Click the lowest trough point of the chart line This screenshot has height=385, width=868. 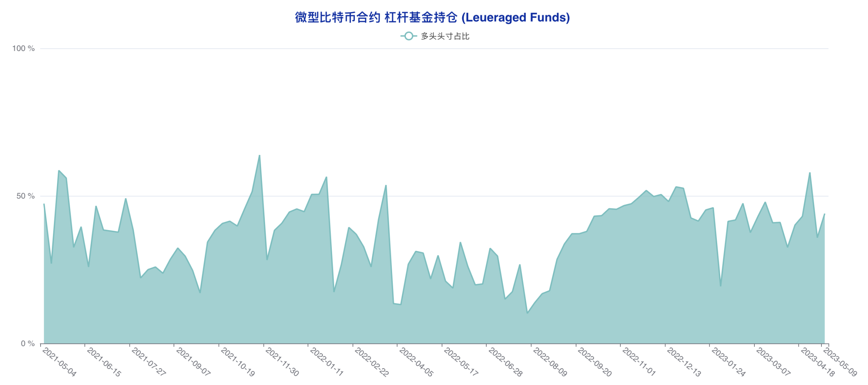[x=527, y=313]
